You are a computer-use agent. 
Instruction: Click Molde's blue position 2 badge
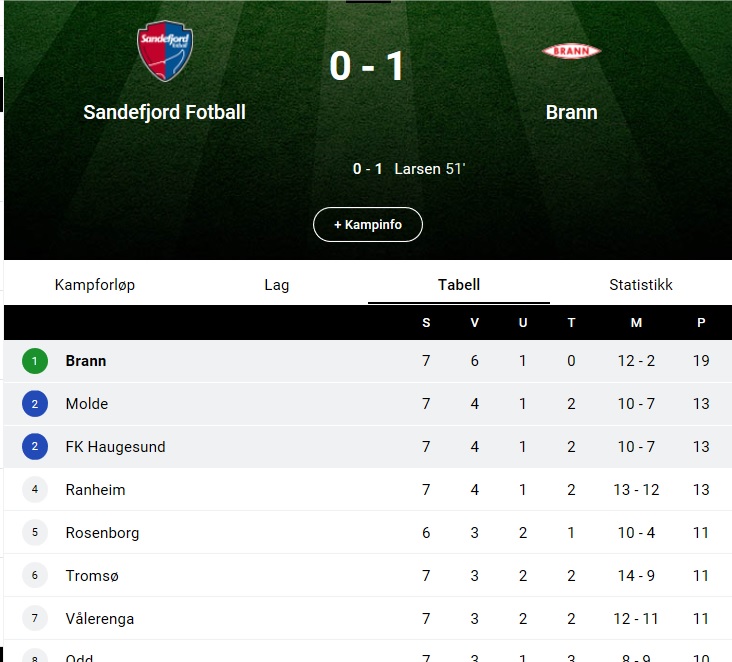[35, 404]
